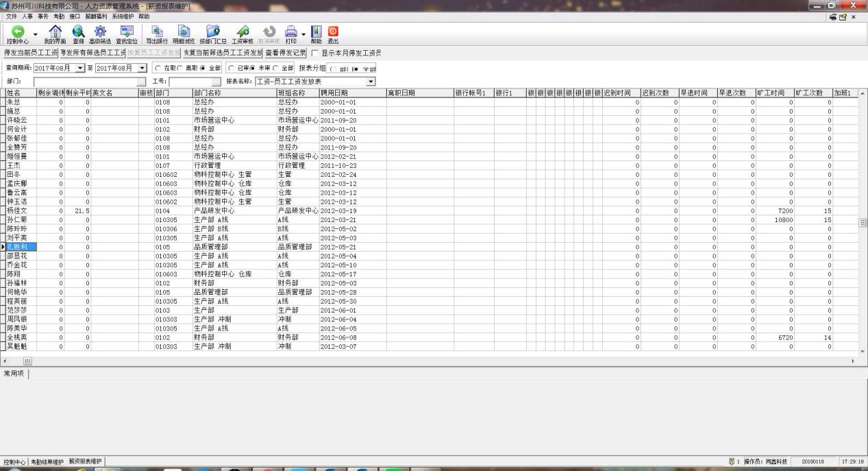
Task: Click the 工资审核 approval icon
Action: 243,32
